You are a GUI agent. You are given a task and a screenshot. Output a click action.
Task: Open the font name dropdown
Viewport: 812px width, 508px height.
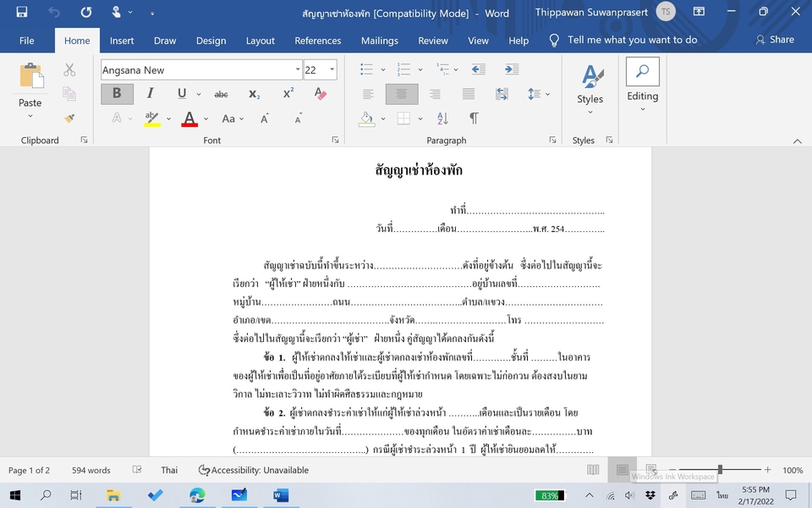point(298,69)
